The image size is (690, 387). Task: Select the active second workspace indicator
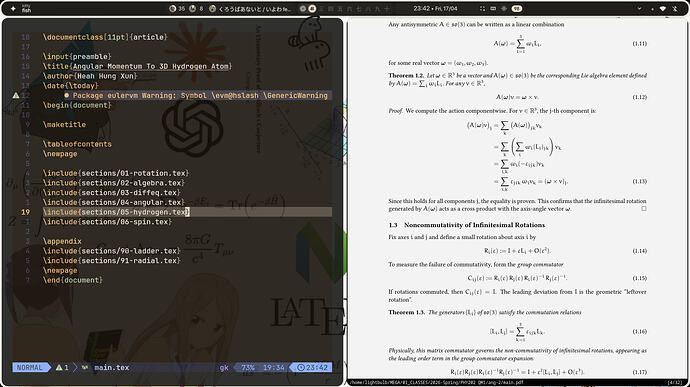pyautogui.click(x=312, y=8)
